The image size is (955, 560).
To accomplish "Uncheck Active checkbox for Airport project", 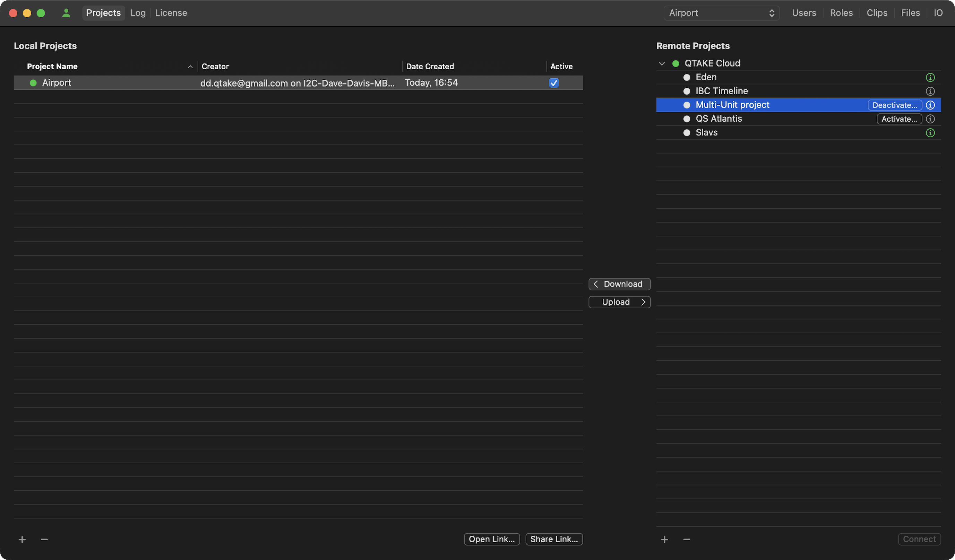I will click(554, 83).
